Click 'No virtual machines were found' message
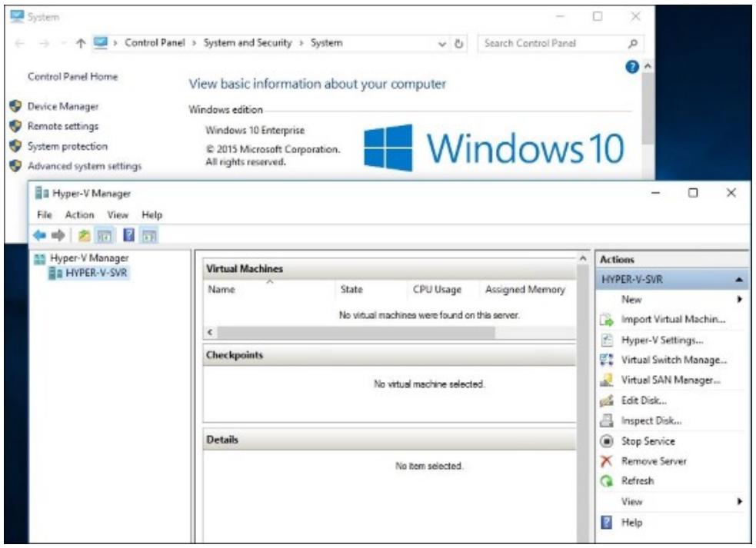This screenshot has width=756, height=548. pos(429,315)
